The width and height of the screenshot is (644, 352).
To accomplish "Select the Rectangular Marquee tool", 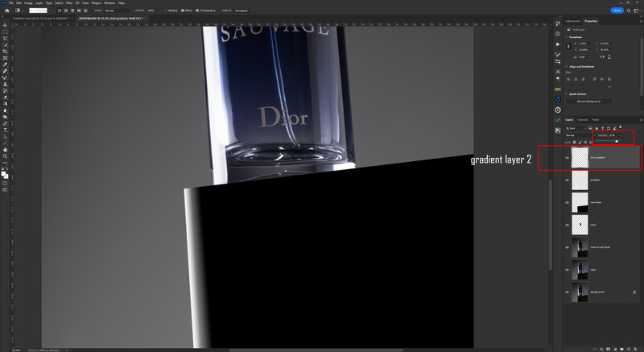I will coord(5,31).
